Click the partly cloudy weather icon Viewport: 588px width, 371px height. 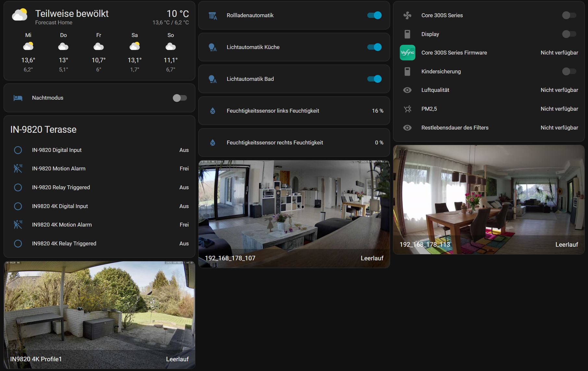point(20,15)
